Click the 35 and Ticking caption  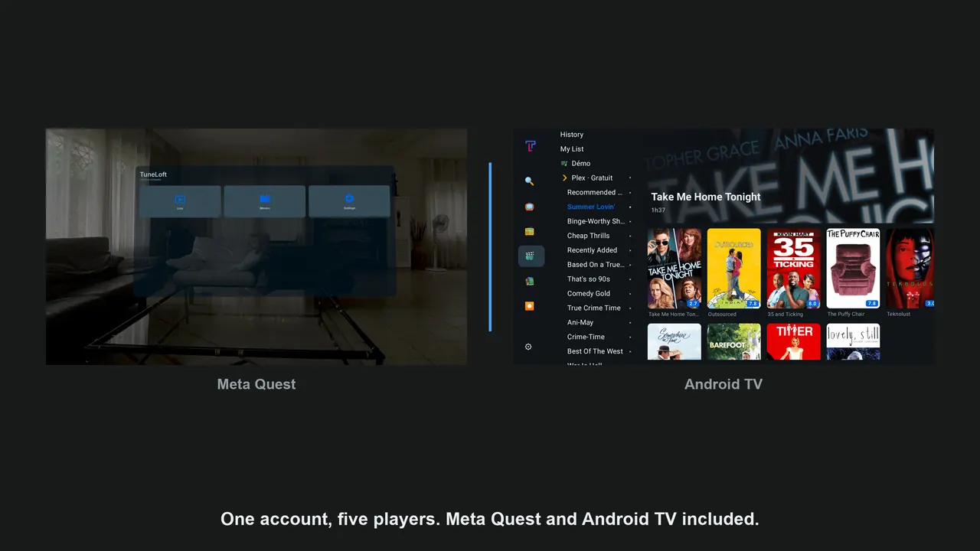click(x=786, y=314)
